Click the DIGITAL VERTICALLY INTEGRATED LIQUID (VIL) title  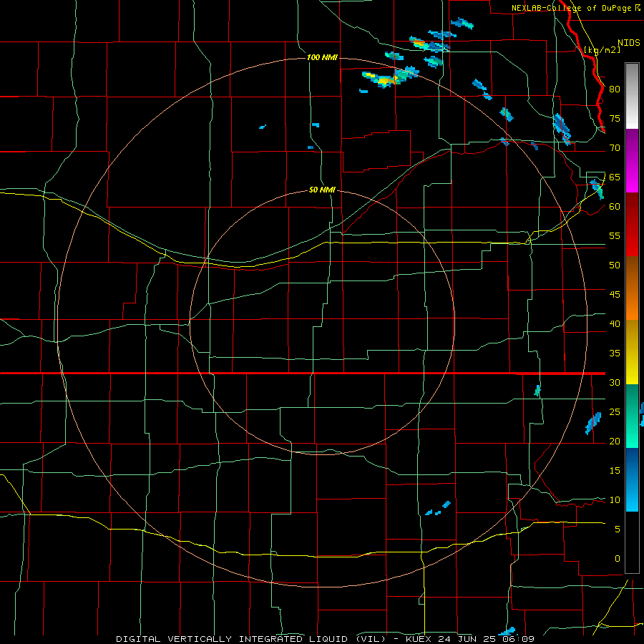(250, 639)
